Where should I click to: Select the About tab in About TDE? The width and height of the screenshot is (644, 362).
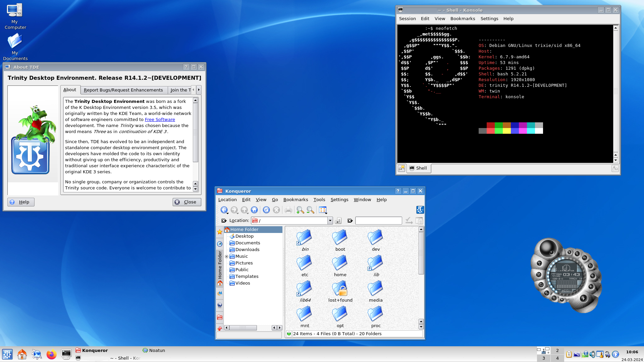tap(70, 89)
